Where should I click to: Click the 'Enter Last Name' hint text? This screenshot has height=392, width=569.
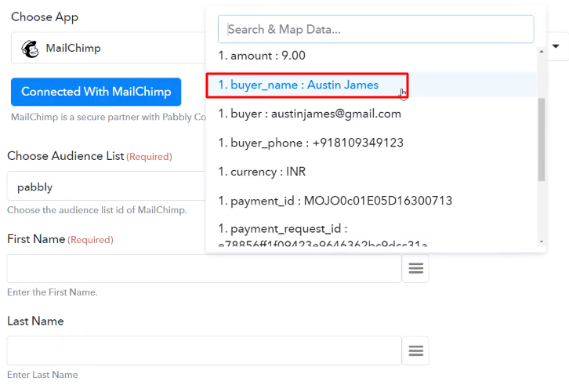point(42,375)
